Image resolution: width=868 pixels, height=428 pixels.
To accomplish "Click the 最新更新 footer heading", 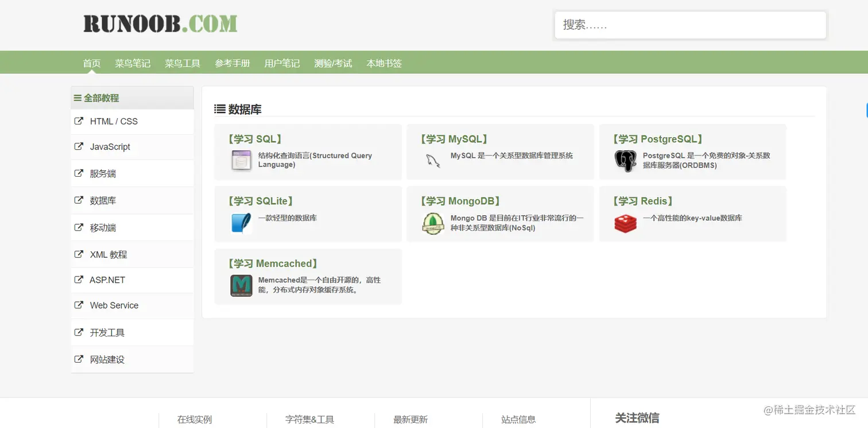I will coord(410,419).
